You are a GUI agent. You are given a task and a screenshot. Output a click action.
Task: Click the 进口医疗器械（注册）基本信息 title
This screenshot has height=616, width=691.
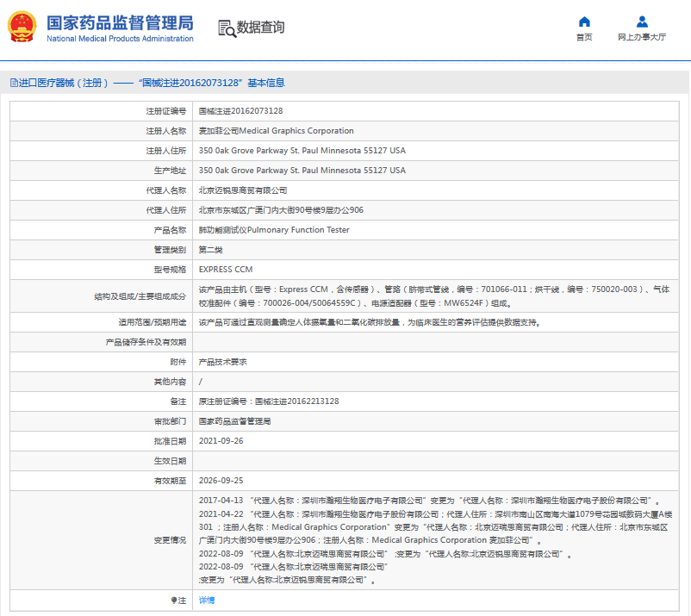point(152,83)
